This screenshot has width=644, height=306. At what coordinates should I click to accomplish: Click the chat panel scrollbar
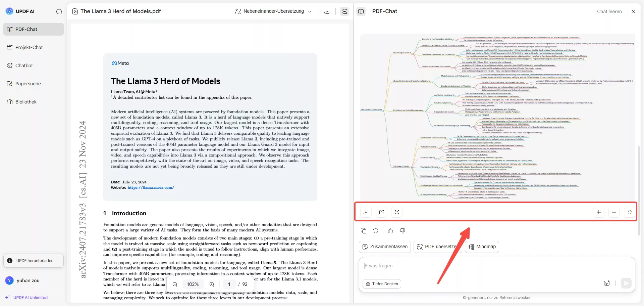click(639, 190)
